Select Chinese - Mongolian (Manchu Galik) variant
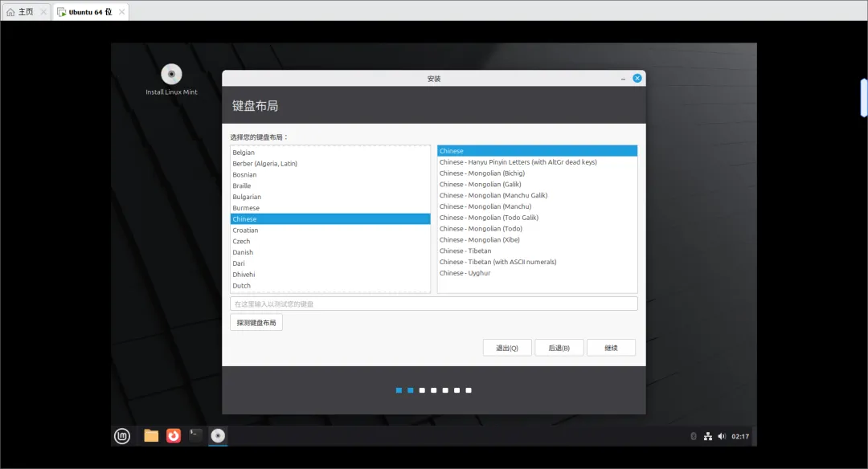The image size is (868, 469). 537,195
